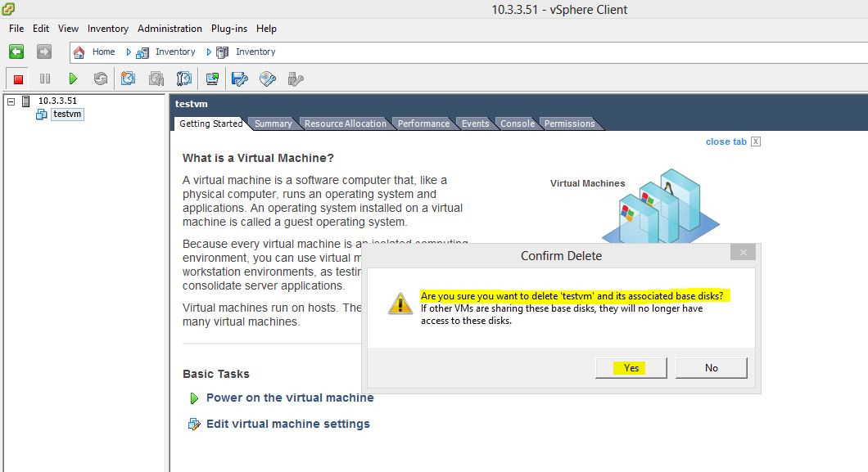Open the Administration menu
Viewport: 868px width, 472px height.
170,28
